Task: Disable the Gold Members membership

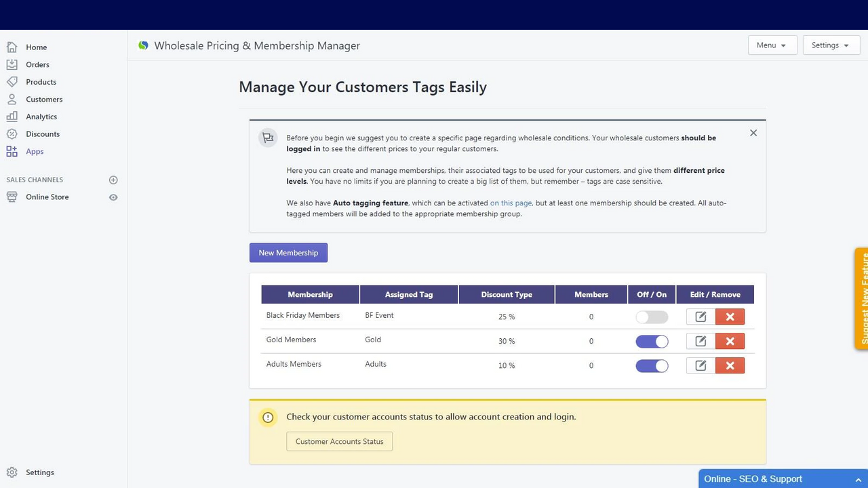Action: click(652, 341)
